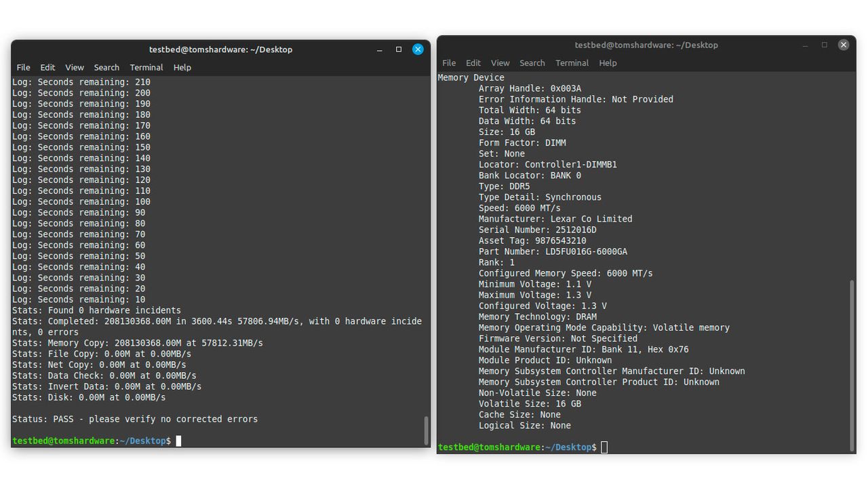This screenshot has width=868, height=488.
Task: Open File menu in right terminal
Action: click(x=449, y=62)
